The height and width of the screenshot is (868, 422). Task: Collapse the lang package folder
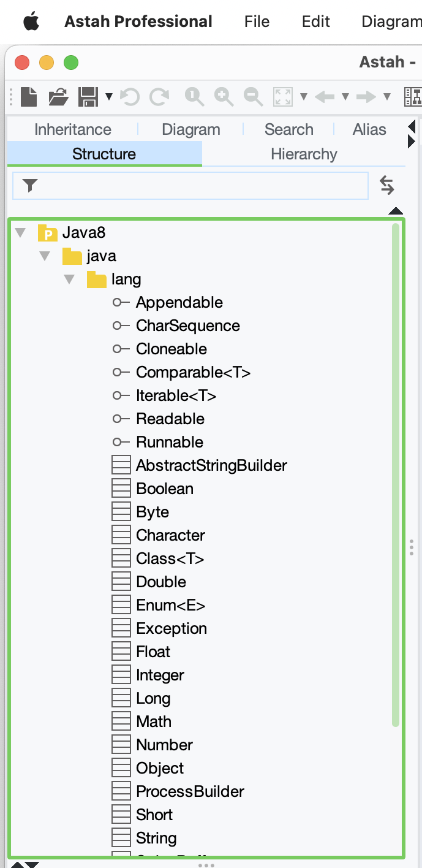coord(69,280)
